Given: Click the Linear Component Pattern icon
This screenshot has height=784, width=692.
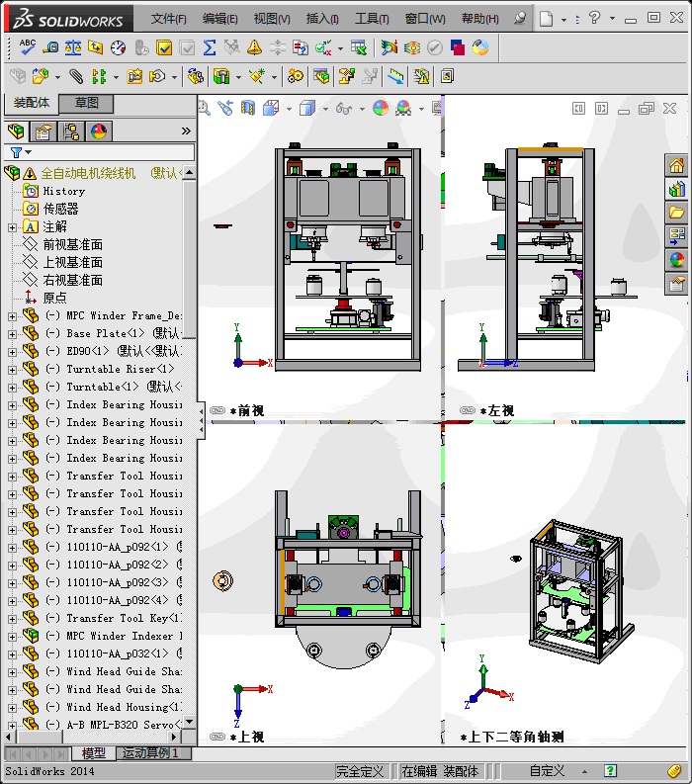Looking at the screenshot, I should 99,76.
